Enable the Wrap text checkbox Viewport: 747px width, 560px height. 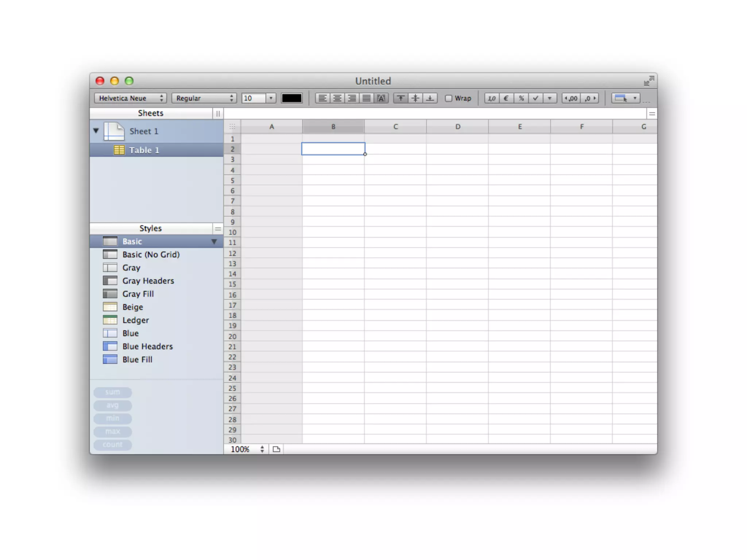point(449,98)
